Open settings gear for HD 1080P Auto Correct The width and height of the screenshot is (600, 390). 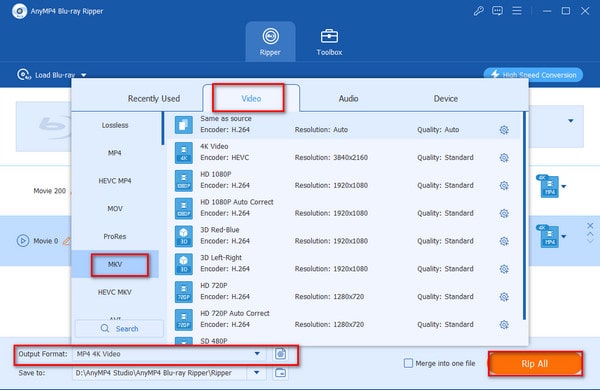pyautogui.click(x=504, y=213)
